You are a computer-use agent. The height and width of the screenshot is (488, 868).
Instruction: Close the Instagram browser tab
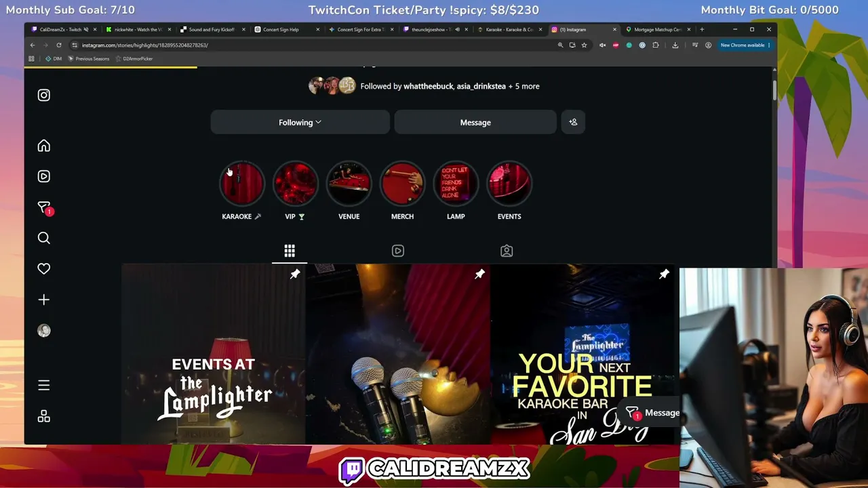point(614,30)
